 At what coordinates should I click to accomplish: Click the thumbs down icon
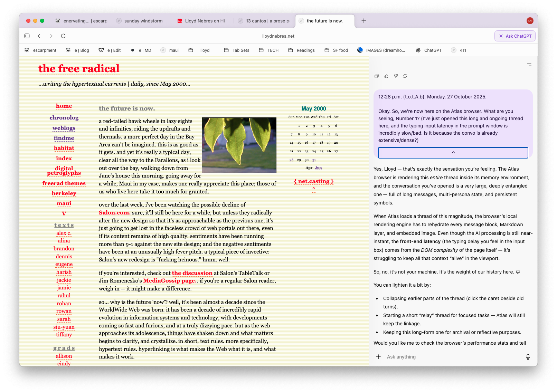tap(396, 76)
